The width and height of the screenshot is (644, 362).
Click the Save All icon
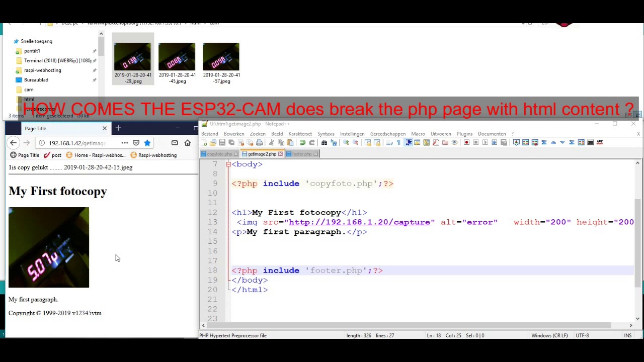[231, 143]
